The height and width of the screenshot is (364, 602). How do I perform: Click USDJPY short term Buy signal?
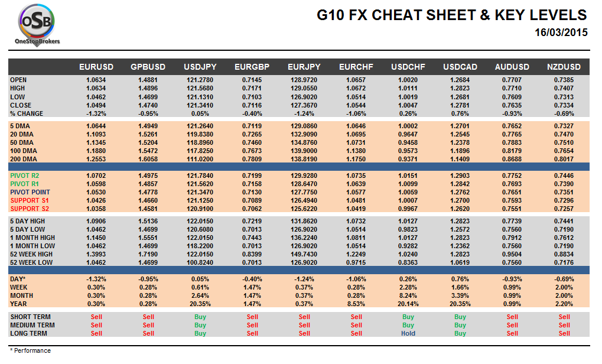[200, 317]
